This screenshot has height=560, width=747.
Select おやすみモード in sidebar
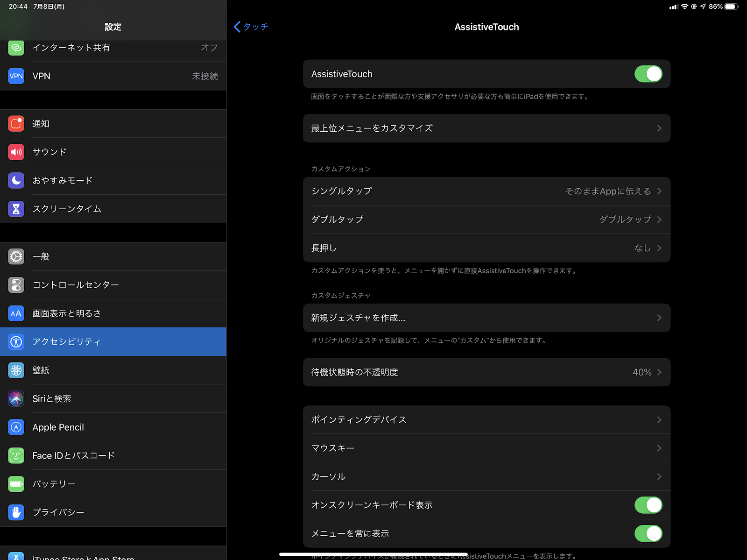(113, 180)
